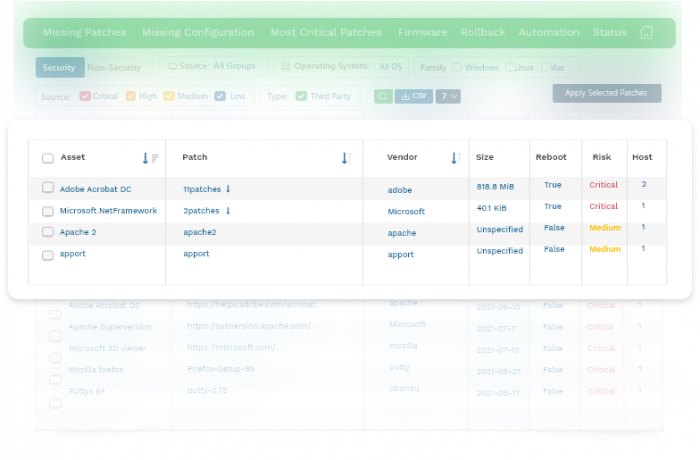Click the Host column header
Screen dimensions: 700x460
tap(642, 157)
